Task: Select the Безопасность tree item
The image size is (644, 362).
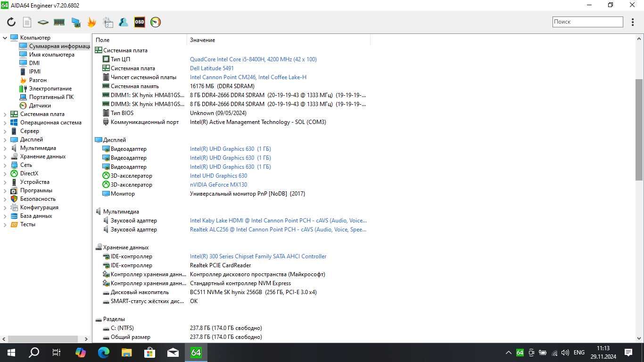Action: [33, 199]
